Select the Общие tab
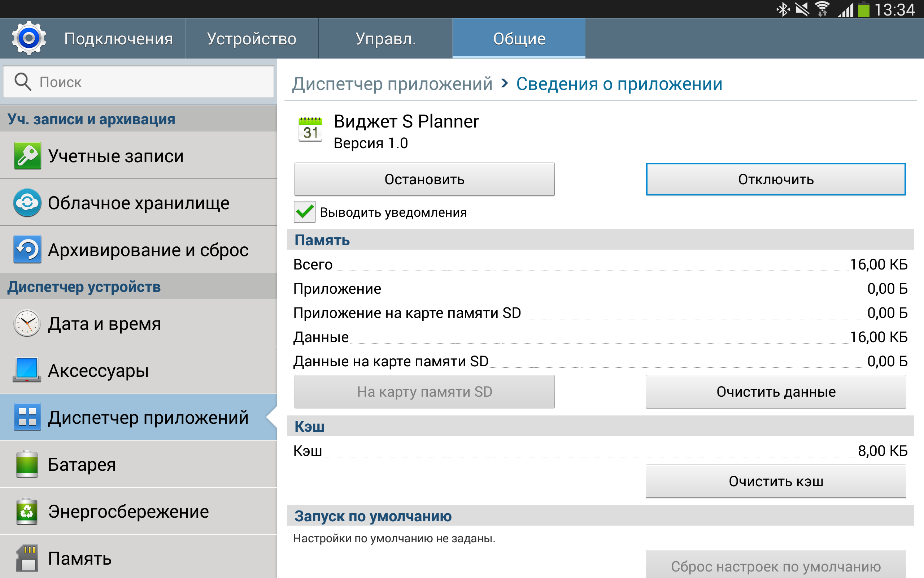The height and width of the screenshot is (578, 924). pos(519,39)
